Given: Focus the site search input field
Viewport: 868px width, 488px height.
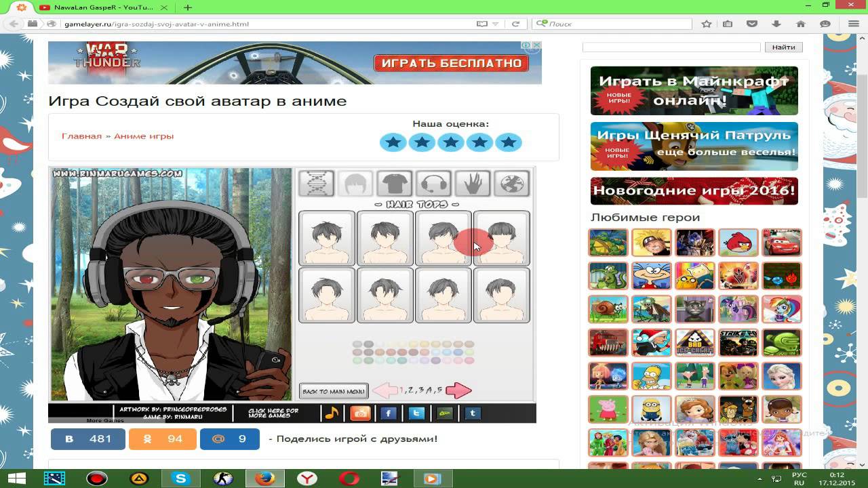Looking at the screenshot, I should [x=671, y=47].
